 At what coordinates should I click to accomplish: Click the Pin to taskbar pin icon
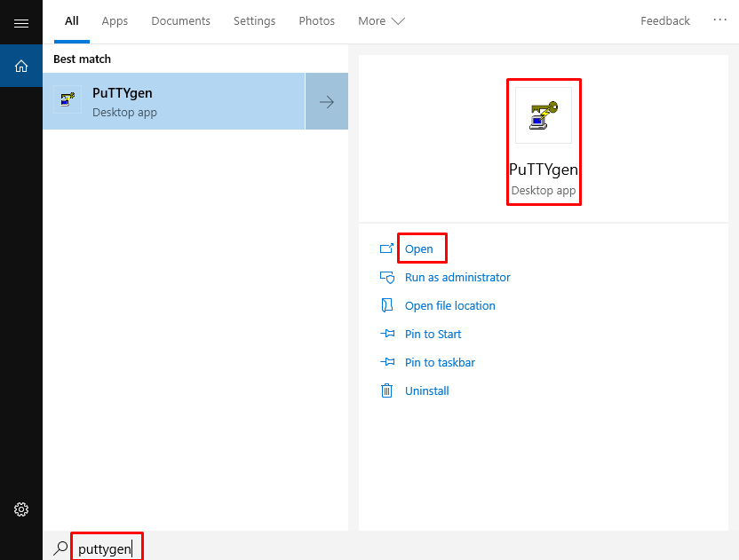[387, 362]
